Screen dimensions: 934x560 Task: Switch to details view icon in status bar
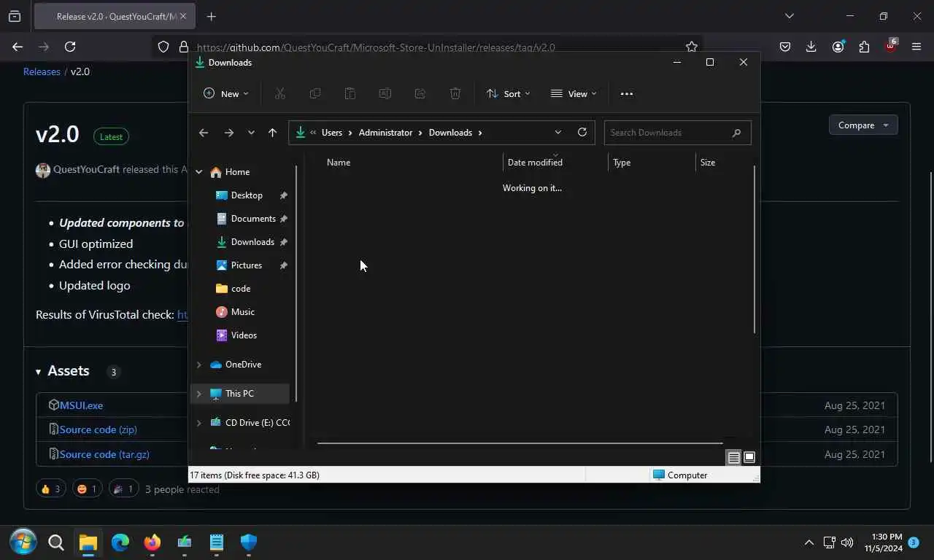point(733,457)
